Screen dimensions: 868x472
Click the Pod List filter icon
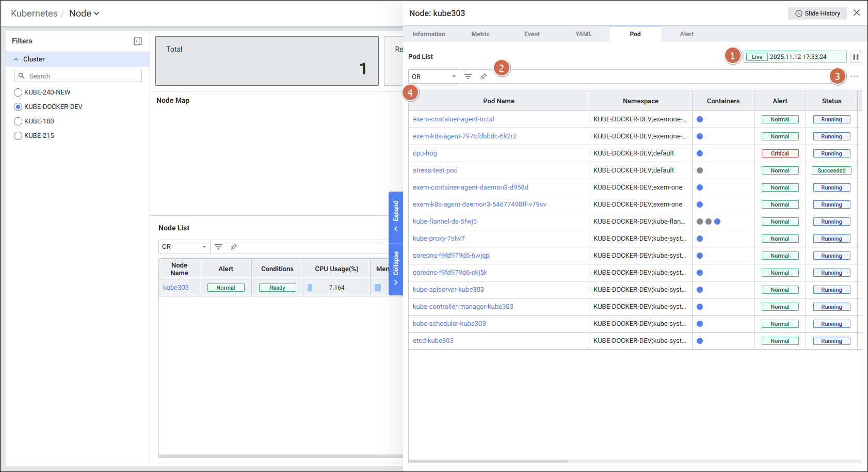tap(468, 76)
